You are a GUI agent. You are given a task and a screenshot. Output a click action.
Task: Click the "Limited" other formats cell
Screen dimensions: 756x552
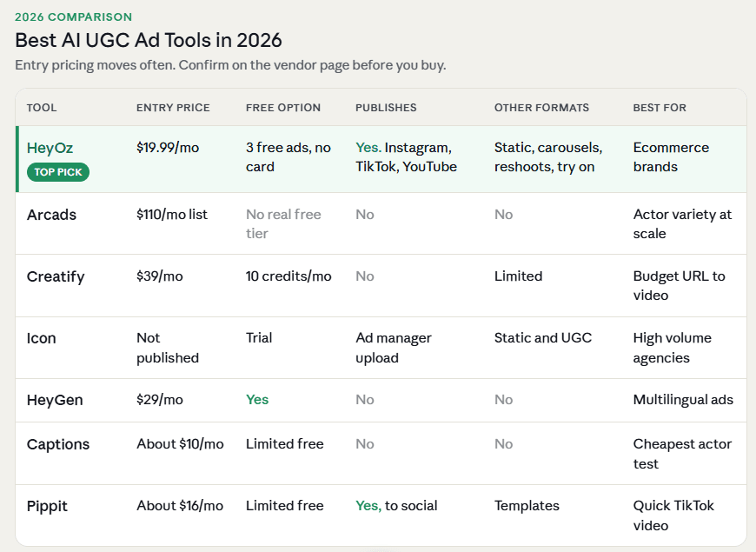click(518, 276)
